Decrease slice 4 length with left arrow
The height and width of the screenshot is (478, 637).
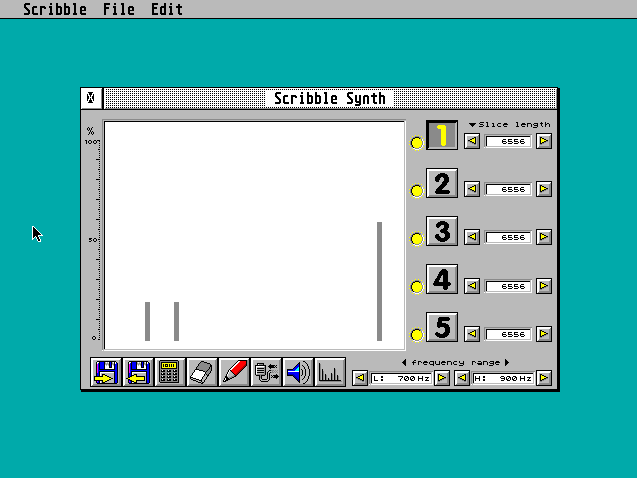point(472,286)
